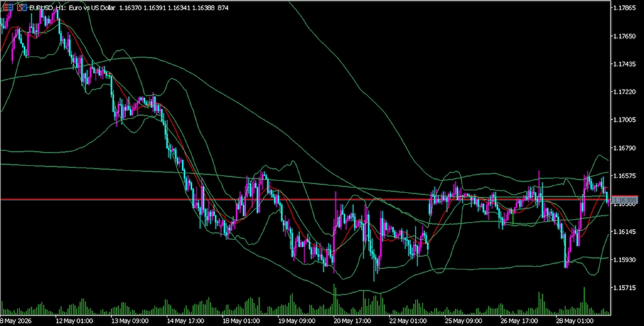Click the 22 May 01:00 time label
644x326 pixels.
[x=407, y=321]
